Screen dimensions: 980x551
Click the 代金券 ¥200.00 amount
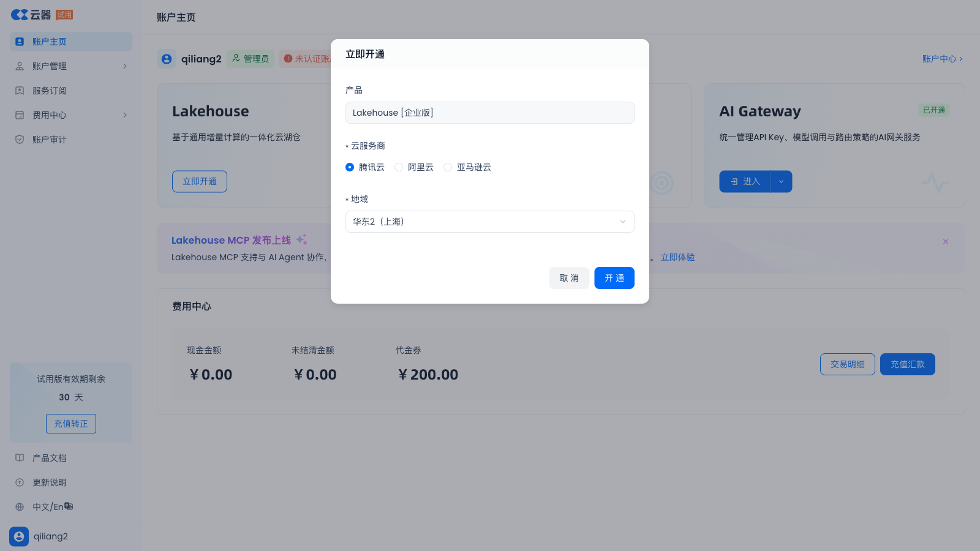[428, 375]
